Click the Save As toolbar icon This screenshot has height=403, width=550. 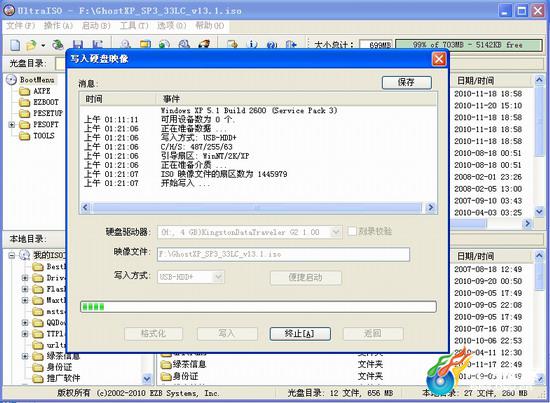point(97,45)
